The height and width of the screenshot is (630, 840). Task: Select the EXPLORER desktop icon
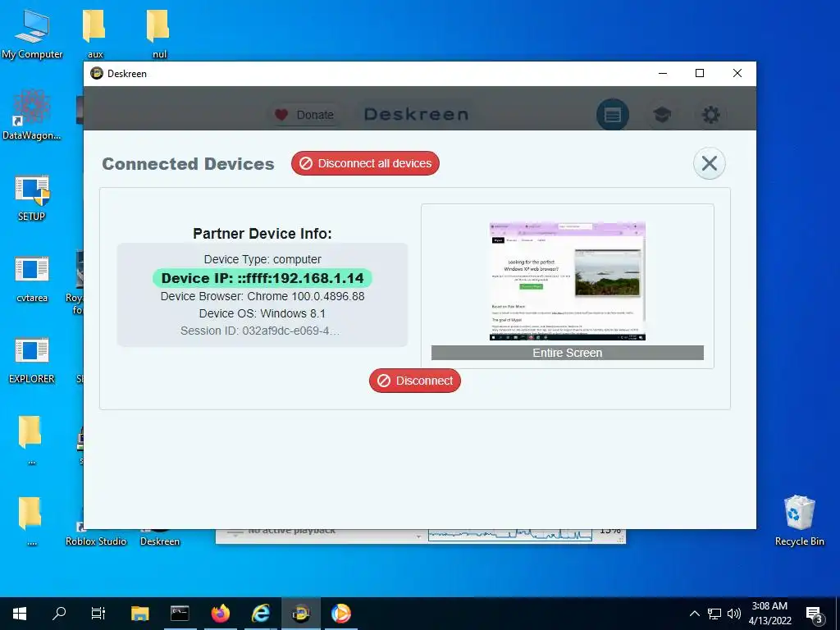(32, 360)
